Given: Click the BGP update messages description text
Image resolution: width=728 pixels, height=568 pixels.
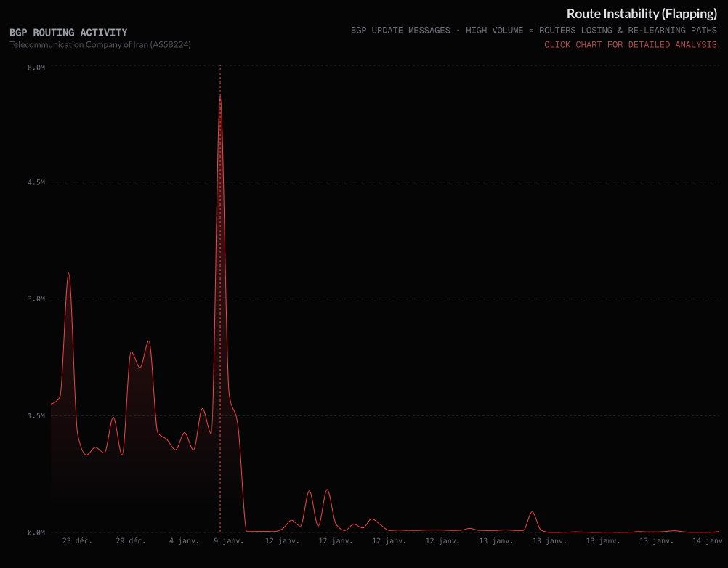Looking at the screenshot, I should [534, 31].
